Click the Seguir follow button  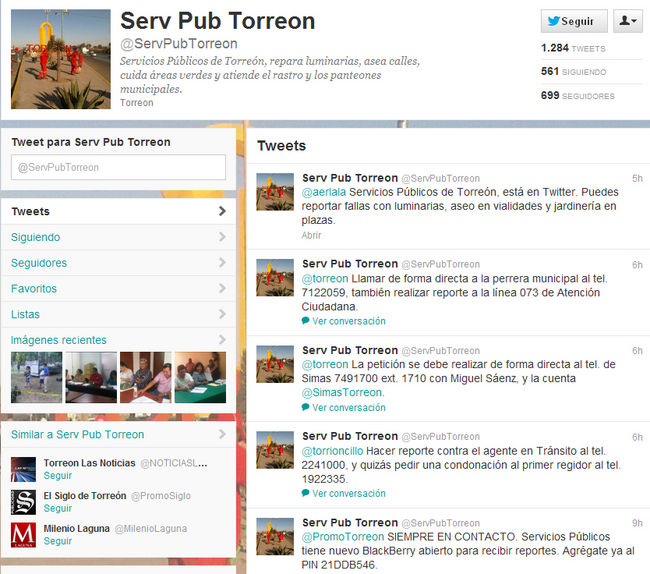[574, 21]
